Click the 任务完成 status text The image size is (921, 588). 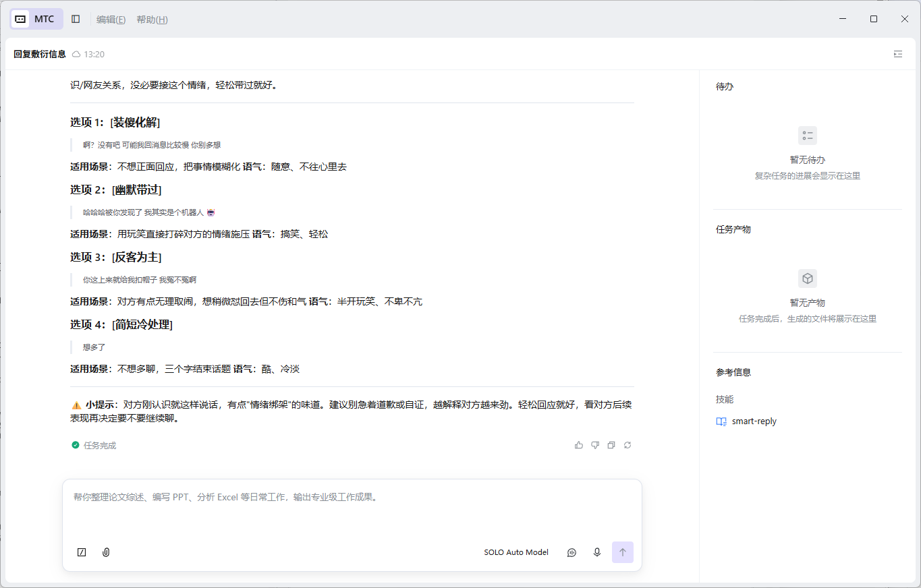(x=100, y=446)
